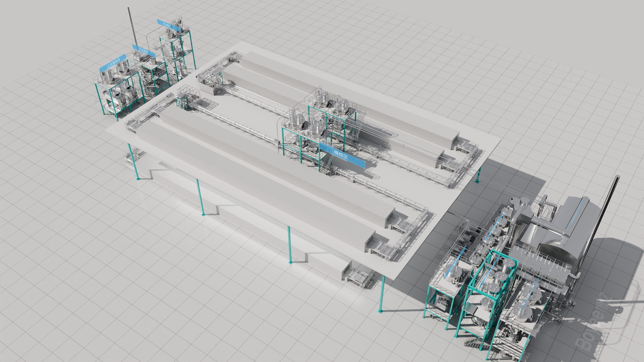The height and width of the screenshot is (362, 644).
Task: Open the 包装区 zone label
Action: click(169, 25)
